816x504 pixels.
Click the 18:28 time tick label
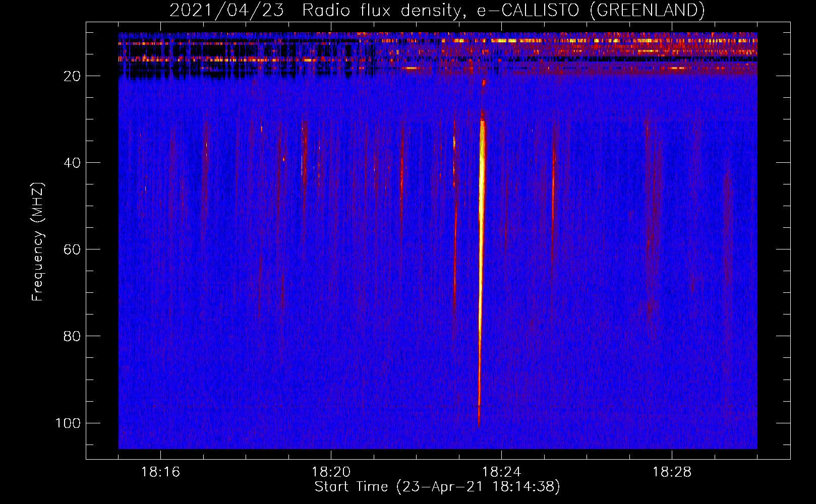point(672,472)
